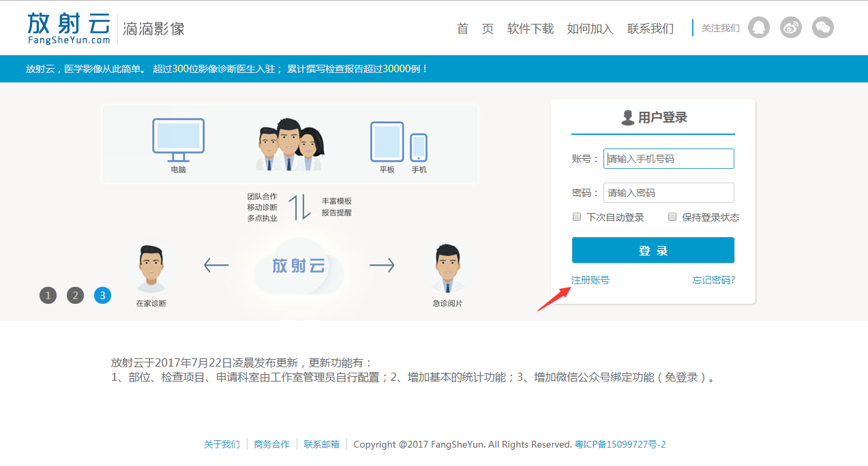868x466 pixels.
Task: Open the Weibo social icon
Action: coord(791,27)
